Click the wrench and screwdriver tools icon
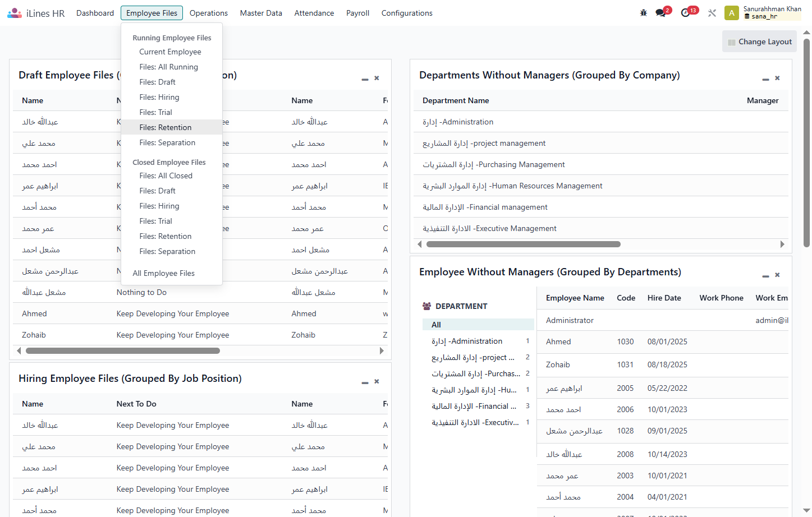 tap(712, 13)
